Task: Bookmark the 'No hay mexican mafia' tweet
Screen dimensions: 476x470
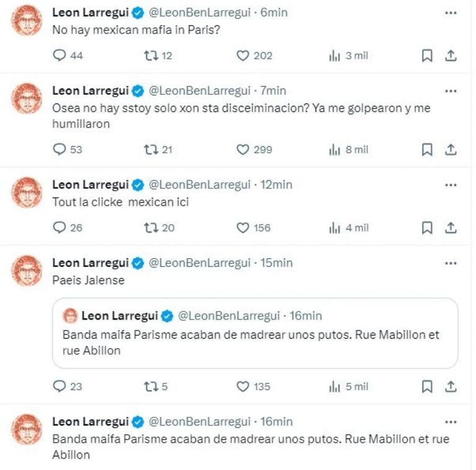Action: pos(427,56)
